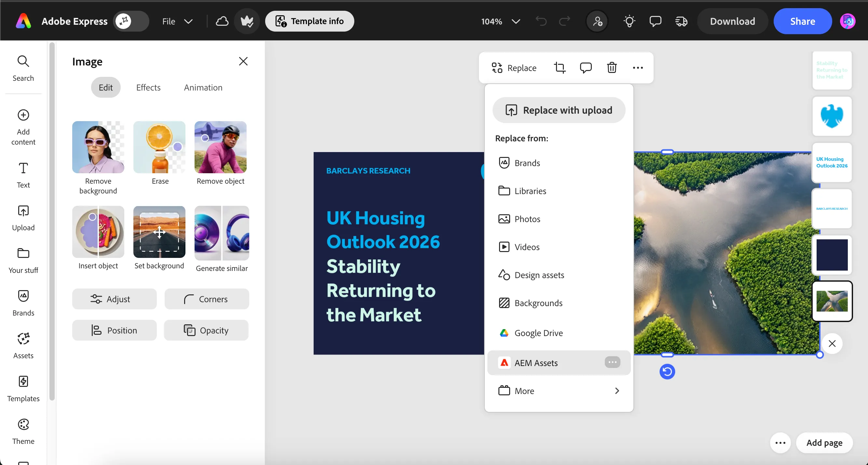Open AEM Assets options ellipsis
This screenshot has height=465, width=868.
coord(612,362)
